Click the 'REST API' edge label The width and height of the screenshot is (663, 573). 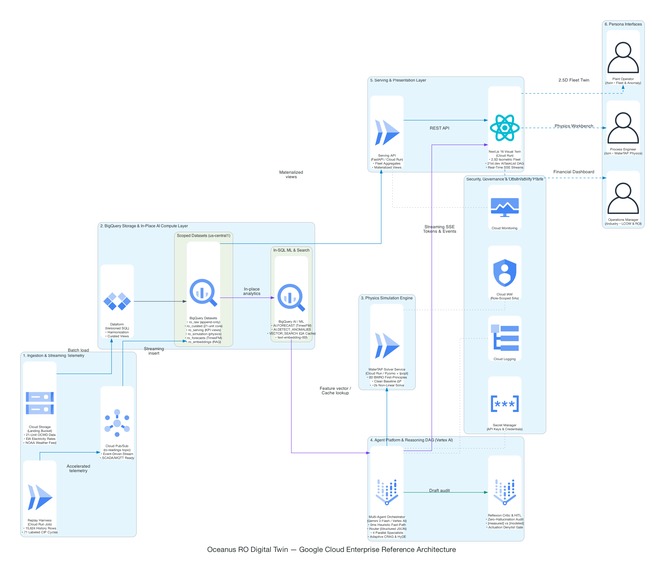(439, 128)
